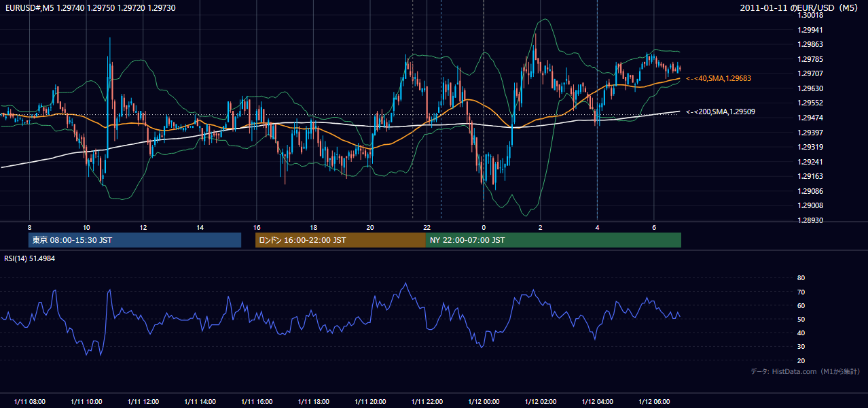Screen dimensions: 868x408
Task: Click RSI level 30 on axis
Action: click(x=801, y=347)
